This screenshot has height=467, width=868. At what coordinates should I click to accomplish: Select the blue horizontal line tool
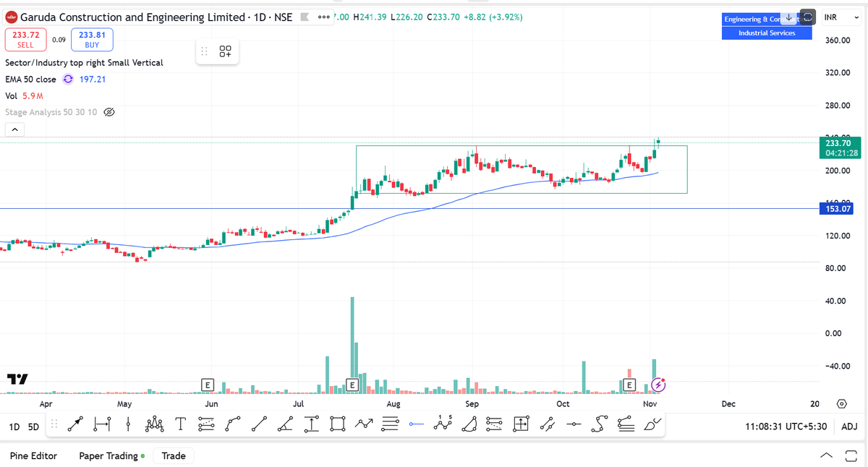pos(416,424)
